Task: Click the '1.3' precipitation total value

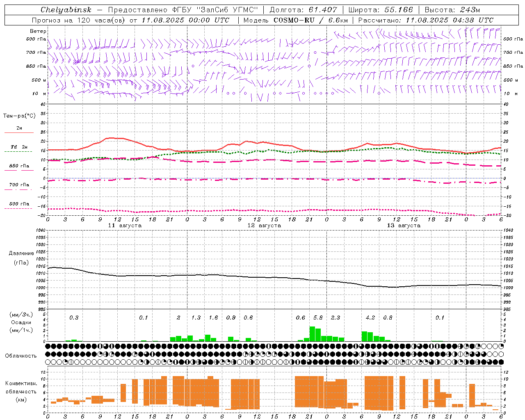Action: click(x=196, y=317)
